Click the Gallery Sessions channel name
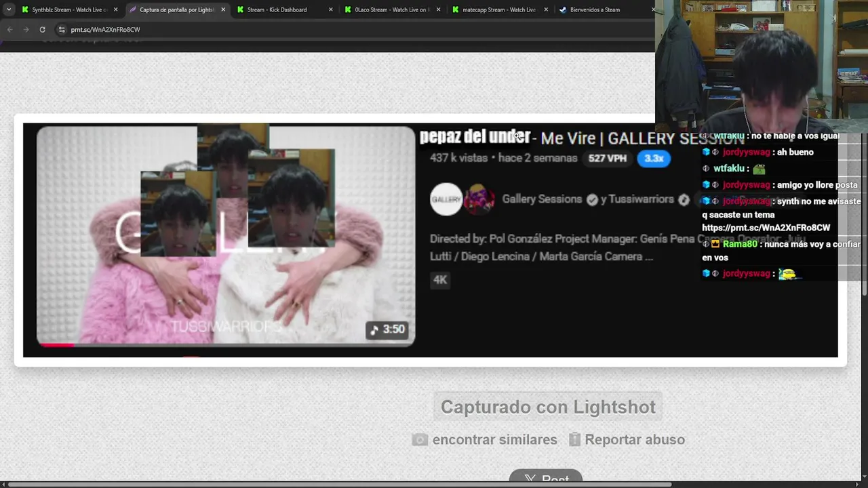The width and height of the screenshot is (868, 488). pos(542,199)
